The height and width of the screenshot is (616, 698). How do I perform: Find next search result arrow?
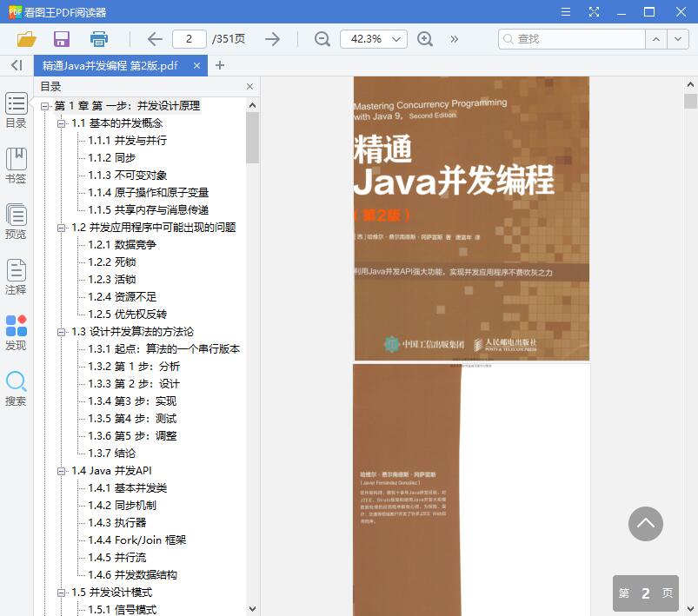[678, 39]
